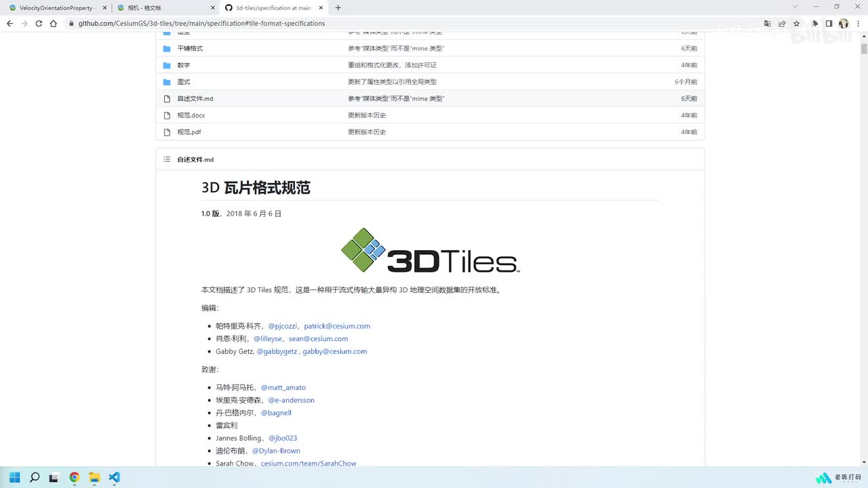Open the Chrome three-dot menu
The image size is (868, 488).
tap(858, 23)
